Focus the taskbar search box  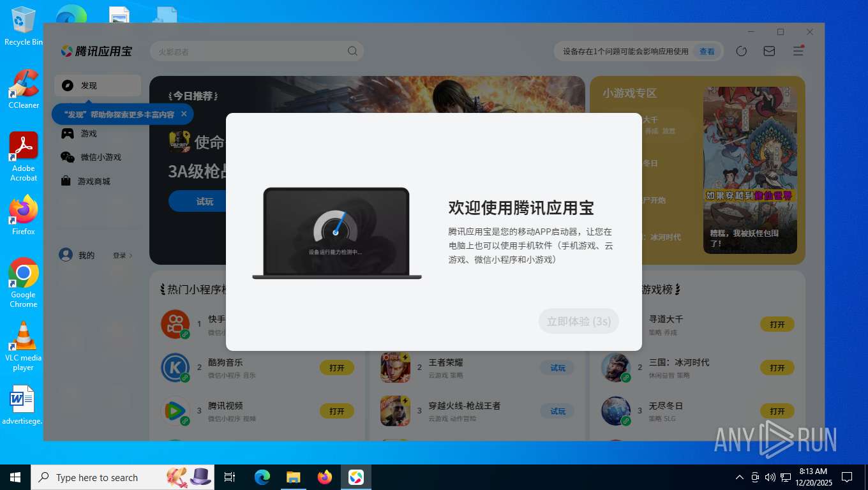[123, 477]
